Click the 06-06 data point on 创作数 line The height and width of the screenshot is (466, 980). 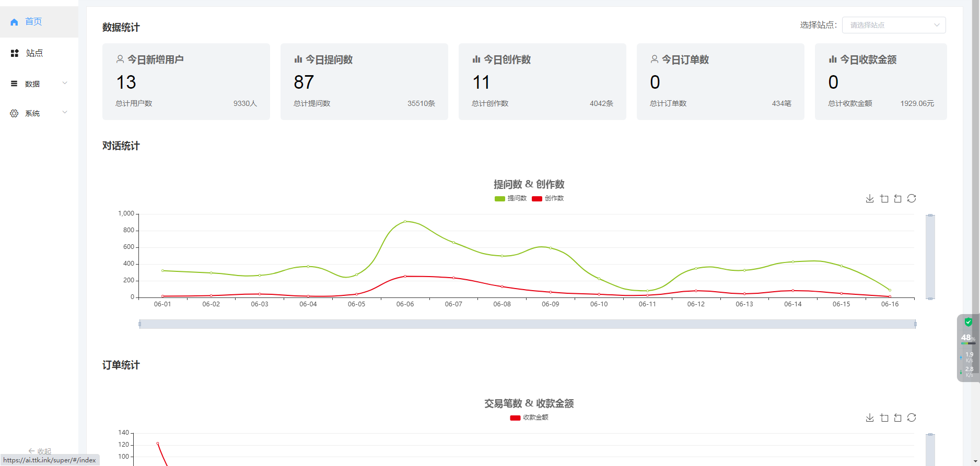tap(405, 276)
